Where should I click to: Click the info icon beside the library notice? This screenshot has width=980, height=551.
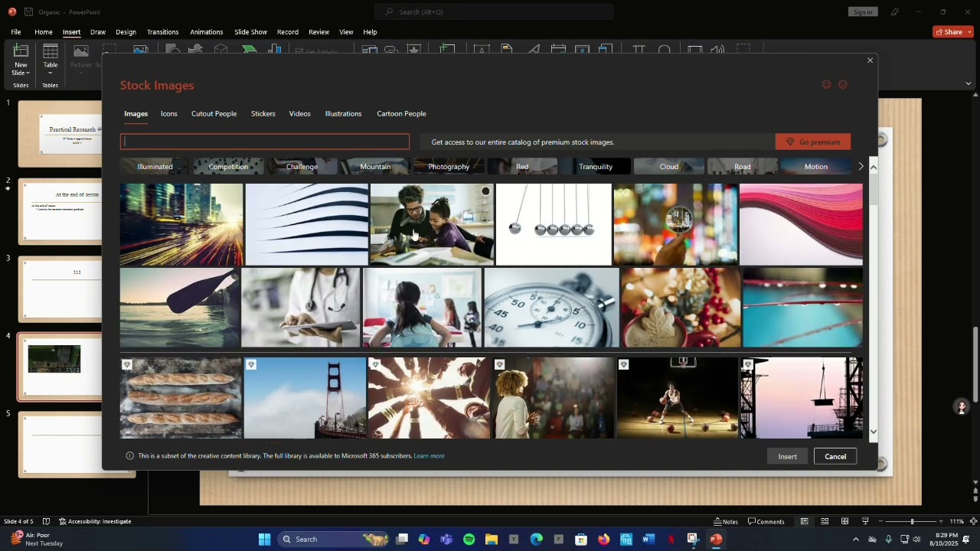(x=129, y=456)
